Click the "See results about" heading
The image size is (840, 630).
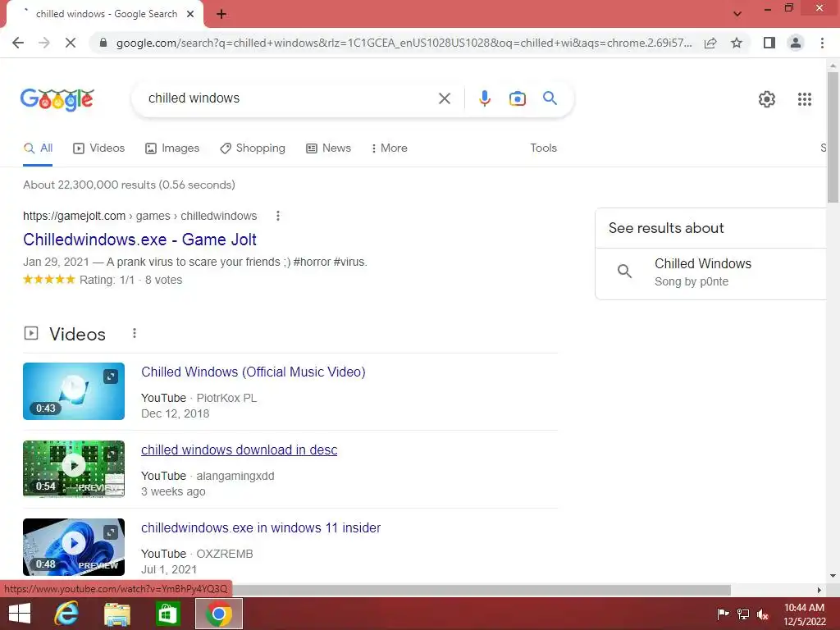[x=666, y=228]
